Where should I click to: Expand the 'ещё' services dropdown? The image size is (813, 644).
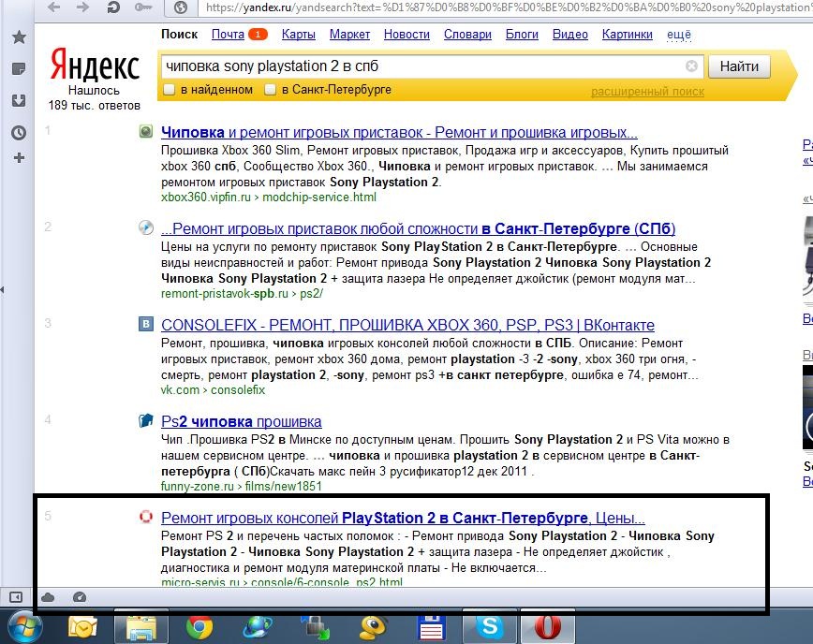tap(679, 35)
